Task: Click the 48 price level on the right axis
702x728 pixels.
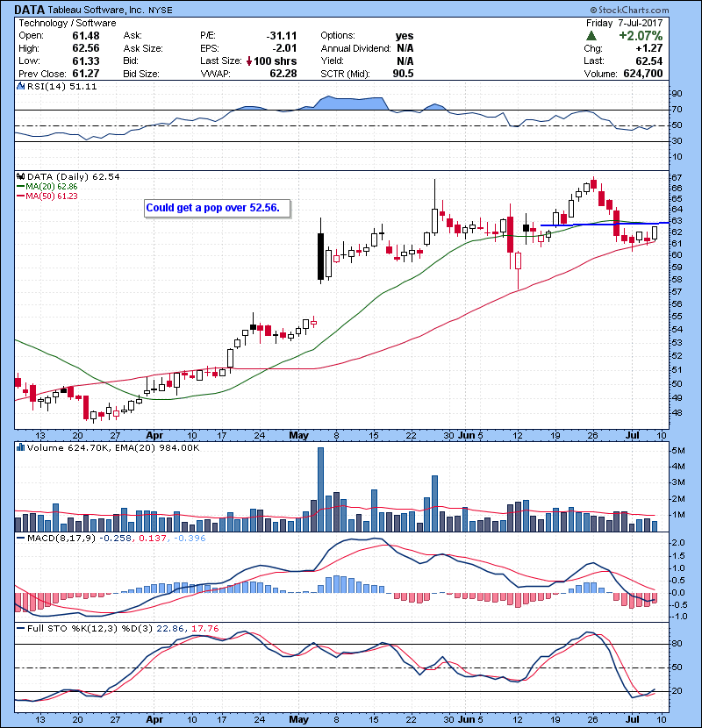Action: [x=677, y=413]
